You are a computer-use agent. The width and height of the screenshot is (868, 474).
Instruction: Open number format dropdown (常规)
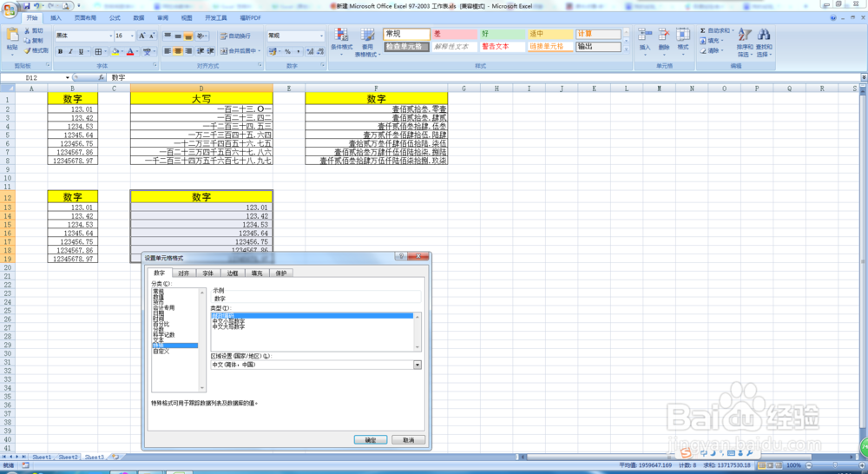[x=321, y=36]
